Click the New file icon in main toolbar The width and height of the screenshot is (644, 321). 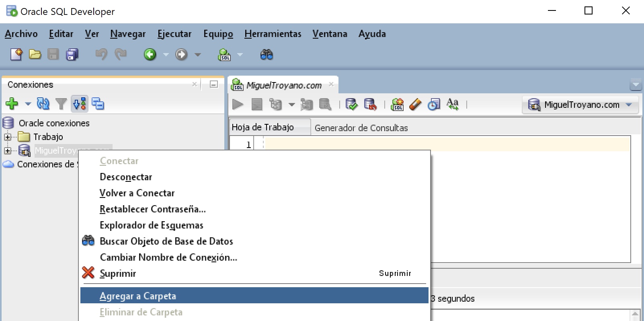point(16,54)
